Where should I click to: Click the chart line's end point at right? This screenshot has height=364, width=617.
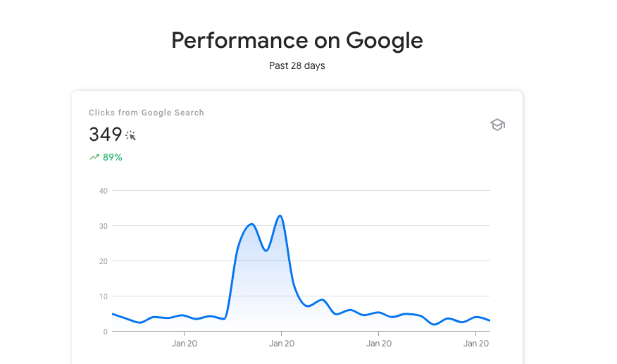490,321
